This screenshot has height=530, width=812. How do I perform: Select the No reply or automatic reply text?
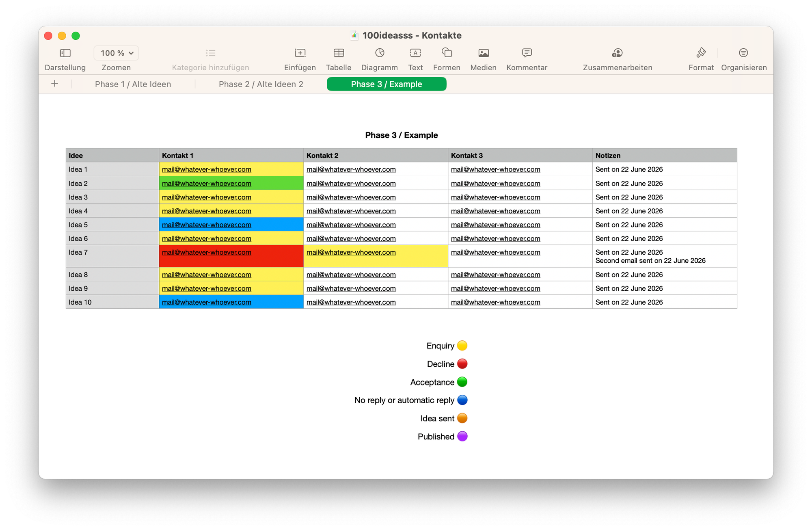404,400
